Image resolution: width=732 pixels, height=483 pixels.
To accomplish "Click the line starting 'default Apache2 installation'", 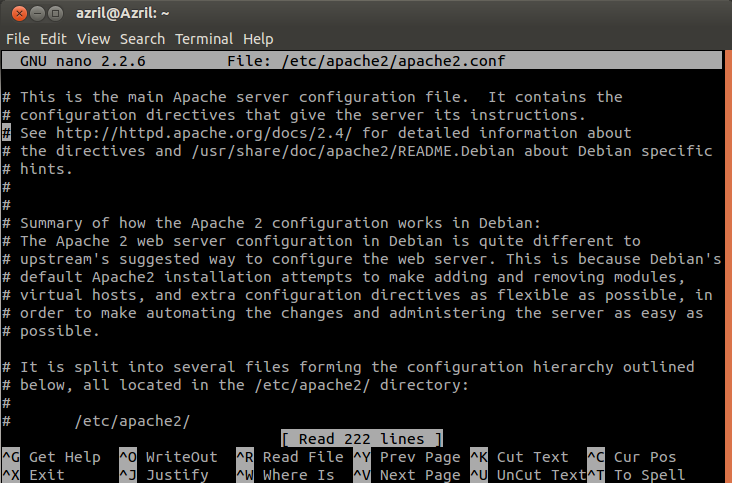I will point(343,277).
